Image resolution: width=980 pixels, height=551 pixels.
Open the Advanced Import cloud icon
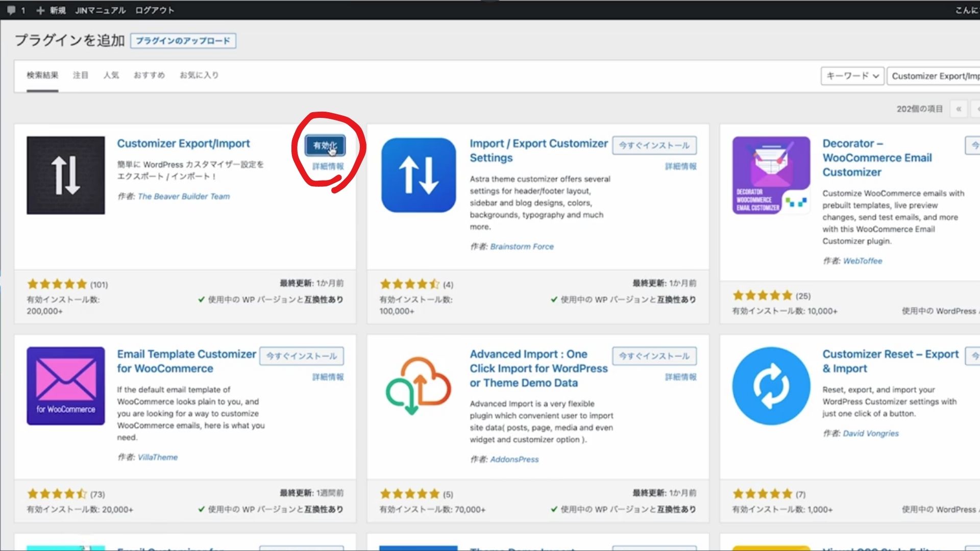pos(419,386)
